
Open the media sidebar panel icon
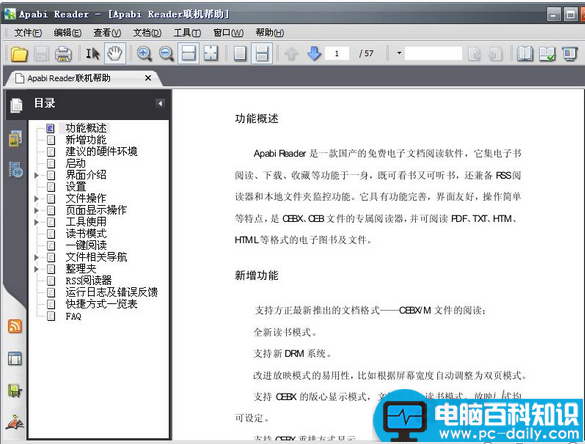point(16,170)
